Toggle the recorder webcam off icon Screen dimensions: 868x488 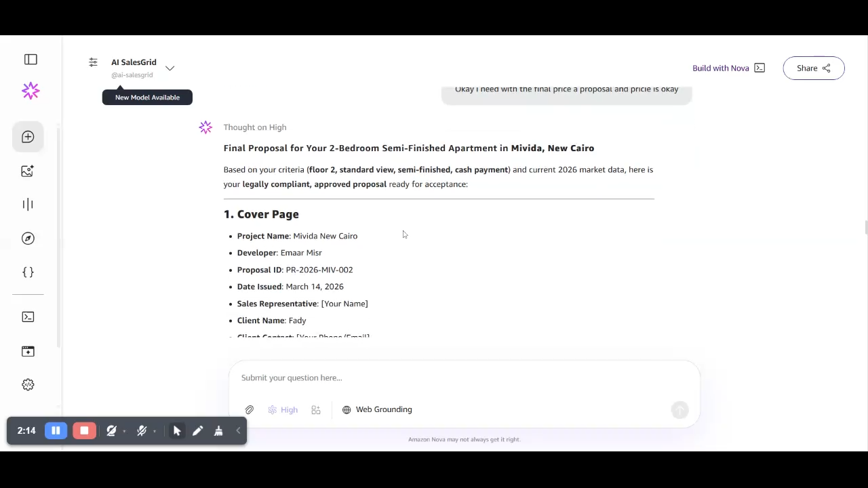[x=111, y=430]
